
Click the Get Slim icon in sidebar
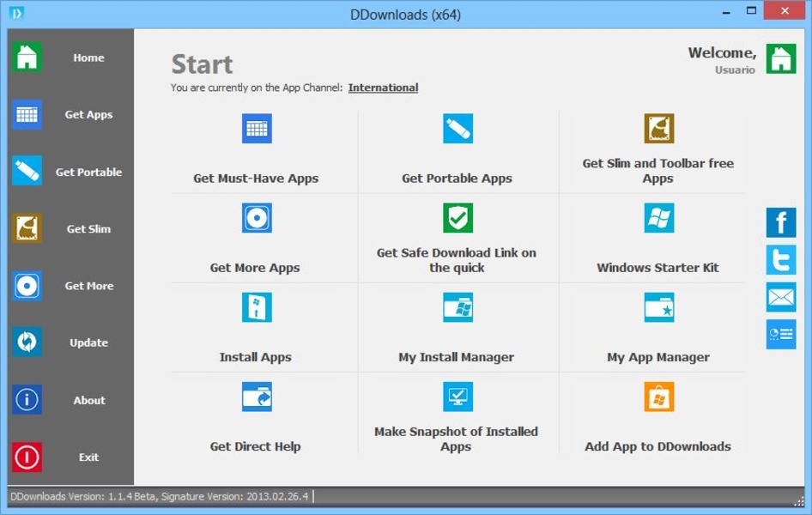click(x=27, y=228)
